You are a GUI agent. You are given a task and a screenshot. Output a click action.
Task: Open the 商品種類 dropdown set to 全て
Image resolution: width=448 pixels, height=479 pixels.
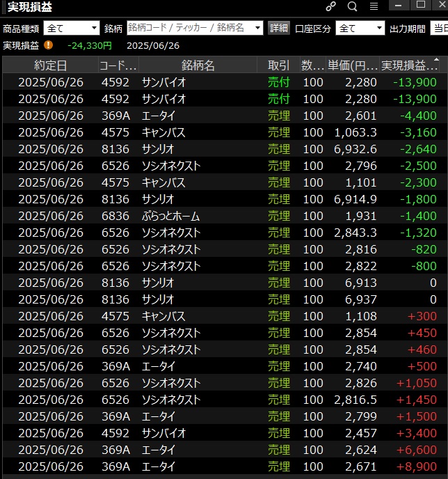(x=72, y=29)
